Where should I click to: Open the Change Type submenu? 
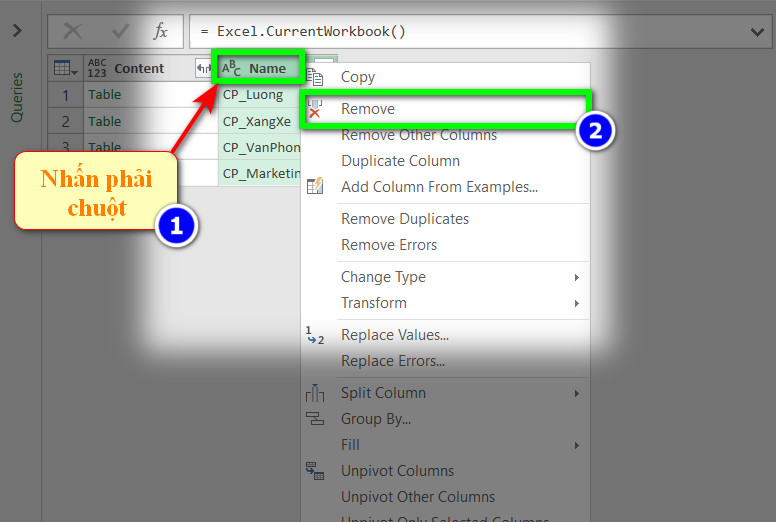point(383,277)
